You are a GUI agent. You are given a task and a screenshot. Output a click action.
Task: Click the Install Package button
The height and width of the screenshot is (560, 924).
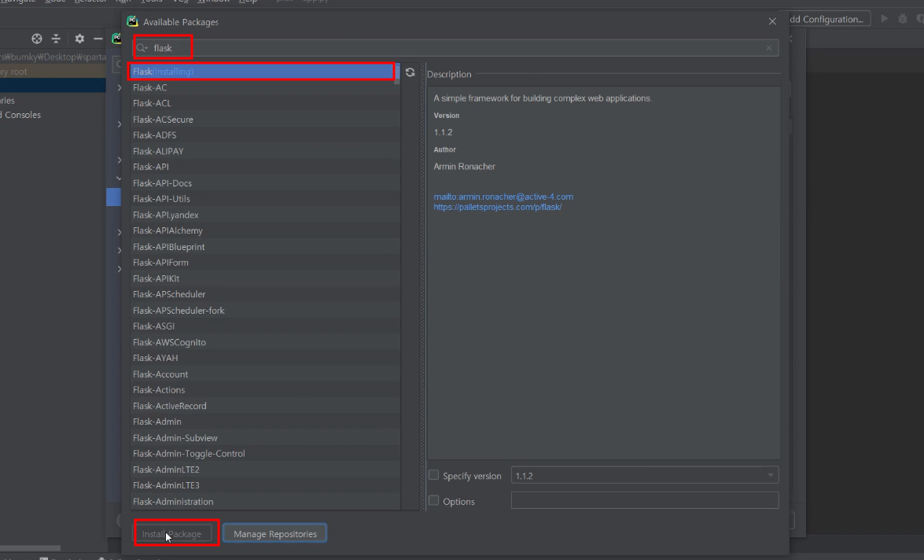pyautogui.click(x=172, y=533)
